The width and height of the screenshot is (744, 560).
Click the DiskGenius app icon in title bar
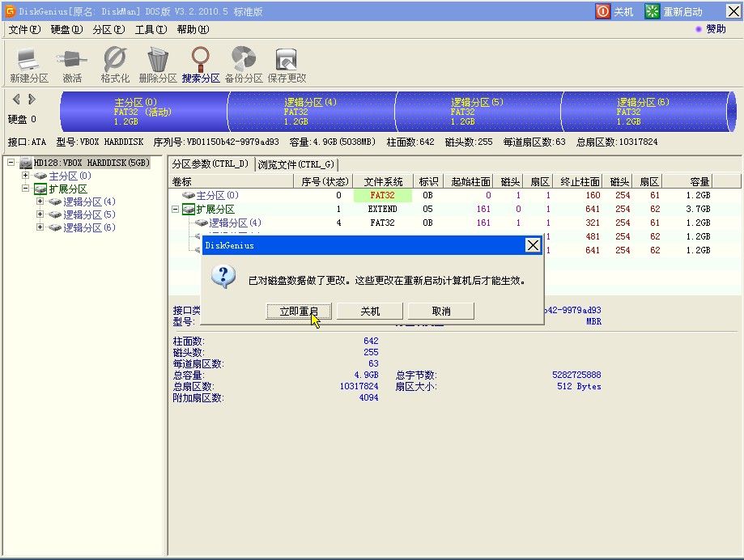[10, 11]
